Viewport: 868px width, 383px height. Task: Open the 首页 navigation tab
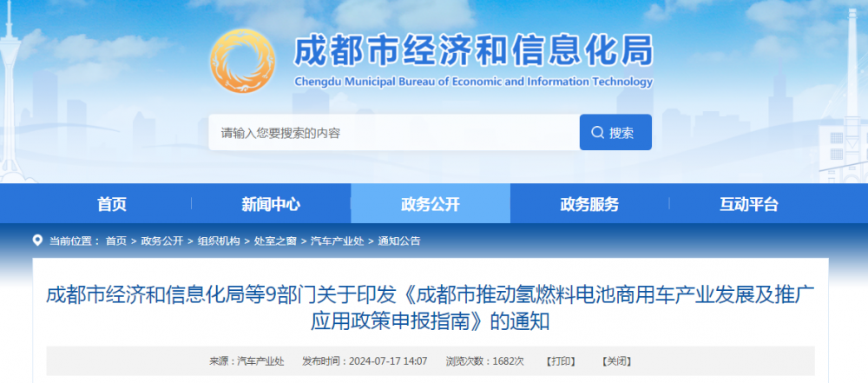112,205
